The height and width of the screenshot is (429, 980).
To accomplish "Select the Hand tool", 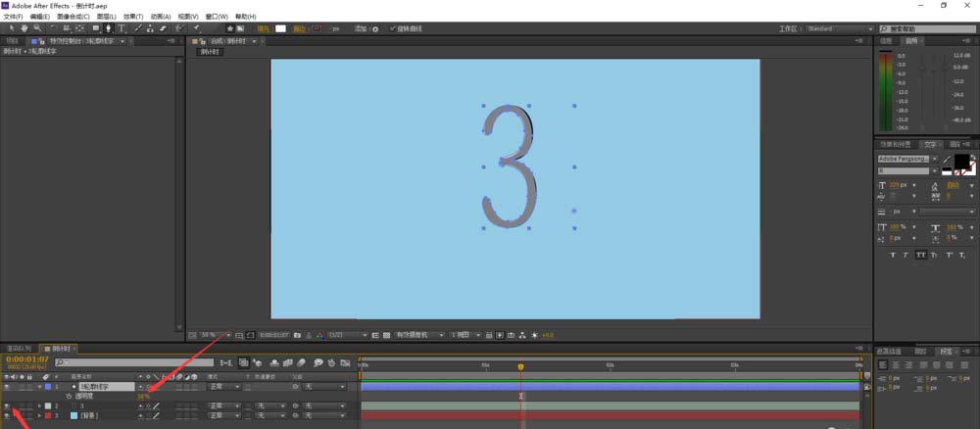I will 24,28.
